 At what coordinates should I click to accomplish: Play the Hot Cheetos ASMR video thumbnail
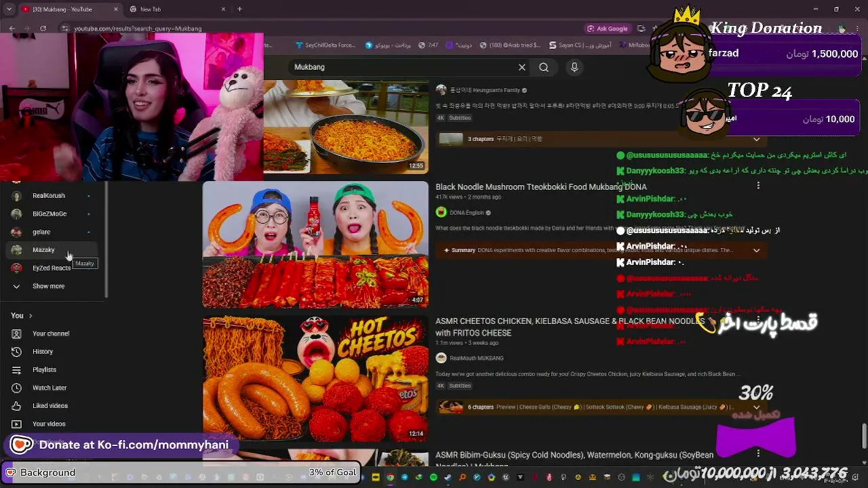[315, 379]
